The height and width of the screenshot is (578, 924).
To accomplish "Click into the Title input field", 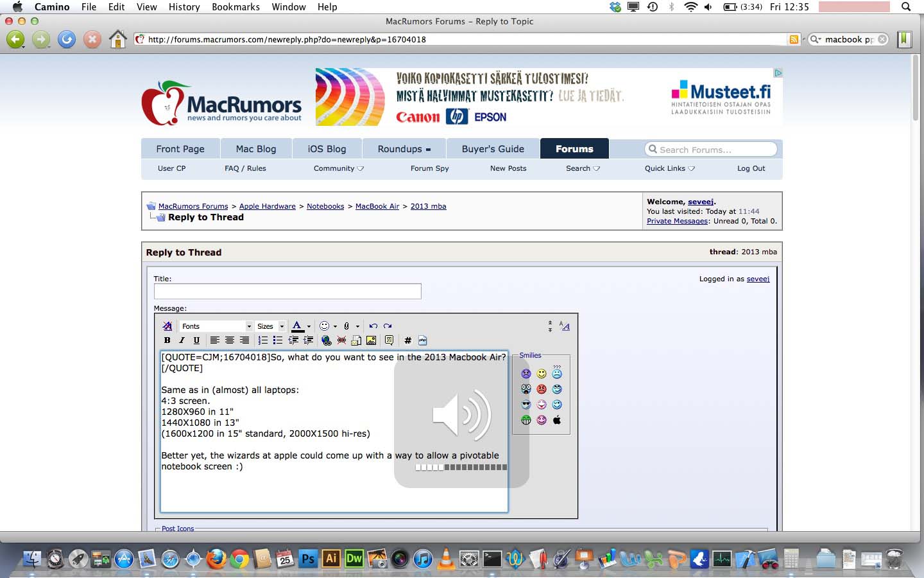I will (287, 291).
